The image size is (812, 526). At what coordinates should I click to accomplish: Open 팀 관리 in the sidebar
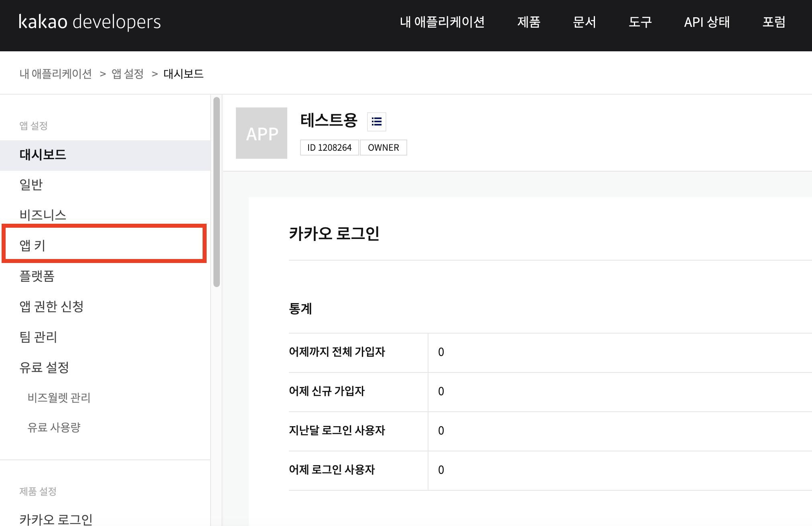coord(39,337)
